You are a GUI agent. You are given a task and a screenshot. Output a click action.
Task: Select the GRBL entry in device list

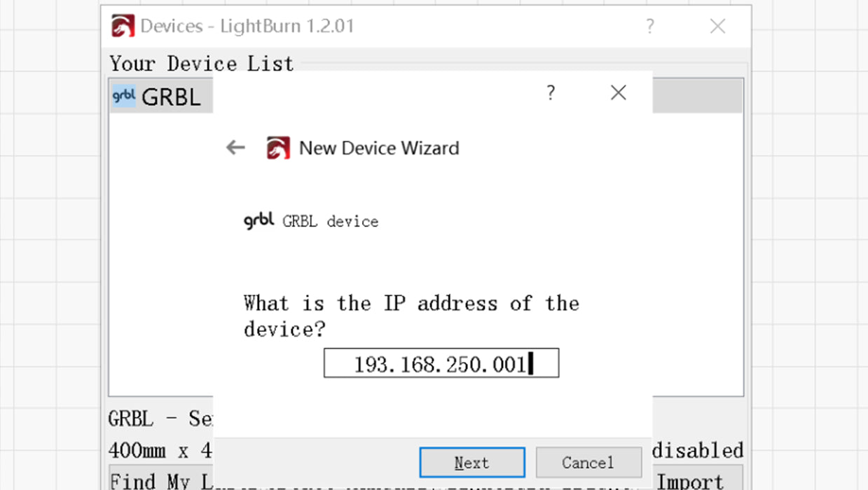[161, 96]
